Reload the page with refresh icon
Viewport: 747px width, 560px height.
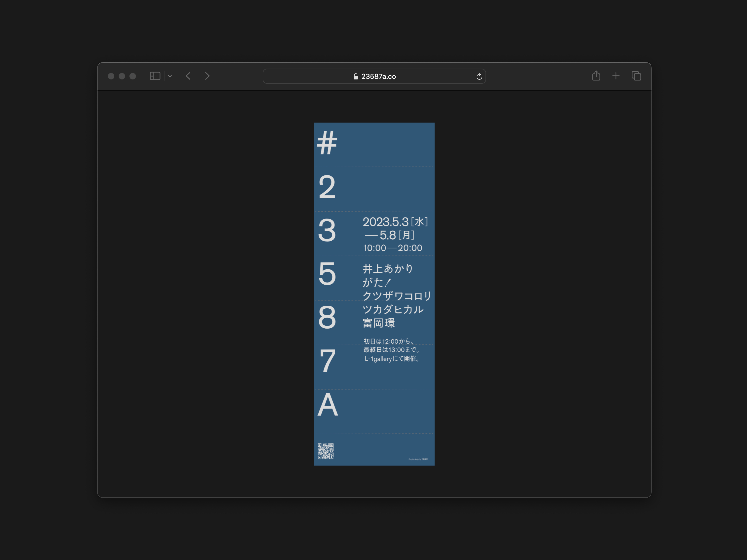coord(479,77)
